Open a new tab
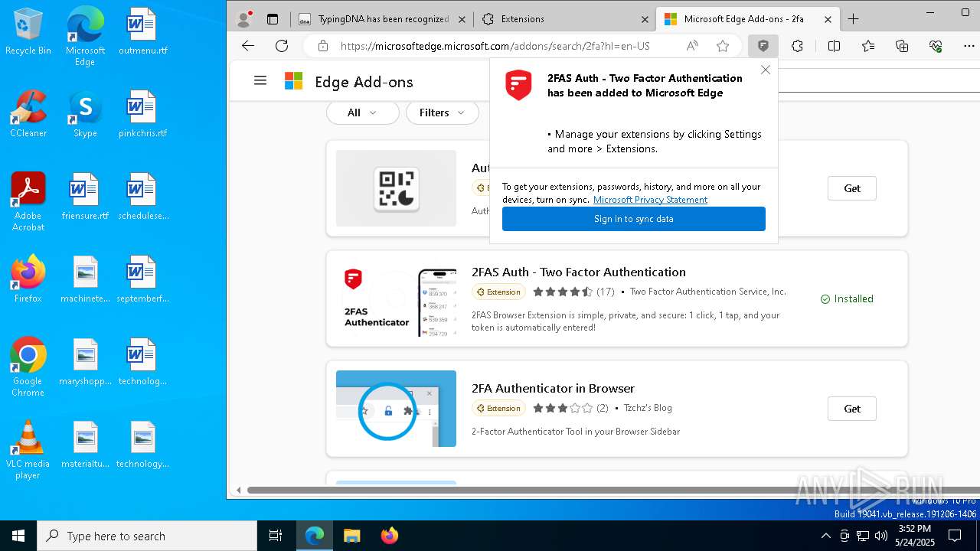Screen dimensions: 980x551 coord(854,19)
